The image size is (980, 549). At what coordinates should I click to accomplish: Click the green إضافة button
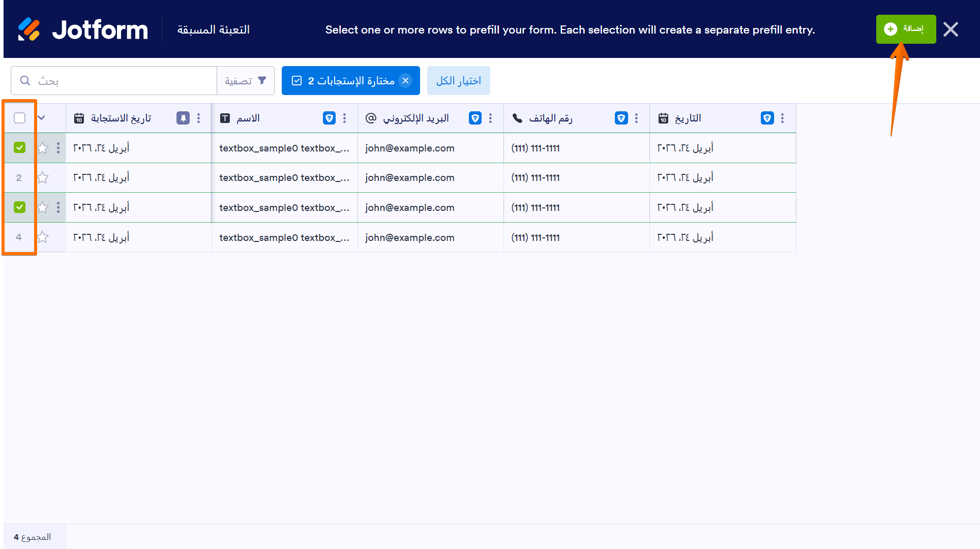click(906, 29)
